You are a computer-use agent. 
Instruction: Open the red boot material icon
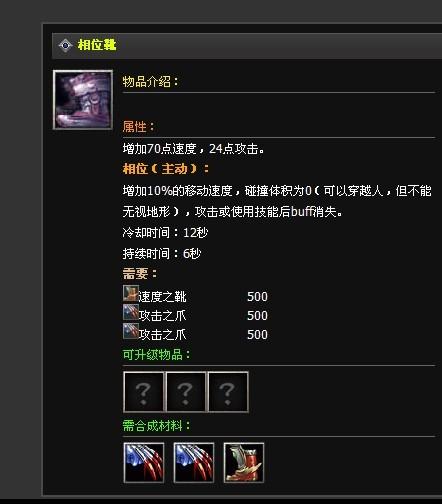[244, 463]
